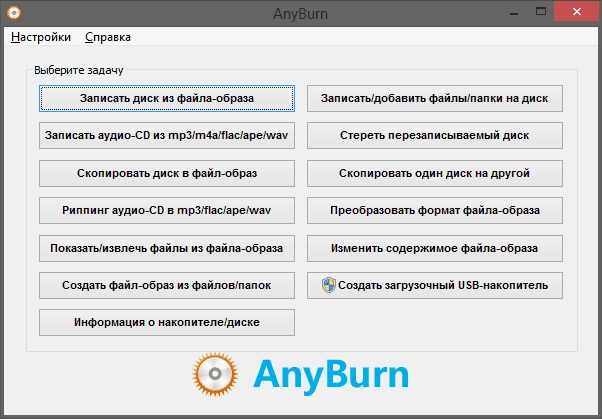The width and height of the screenshot is (602, 419).
Task: Click 'Стереть перезаписываемый диск' button
Action: (435, 136)
